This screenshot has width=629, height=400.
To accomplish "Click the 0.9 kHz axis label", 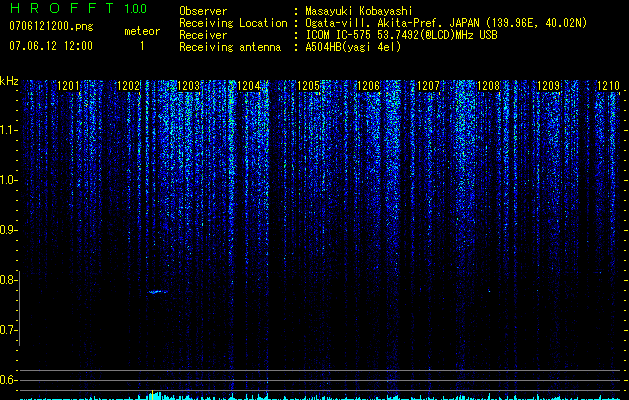I will click(8, 230).
